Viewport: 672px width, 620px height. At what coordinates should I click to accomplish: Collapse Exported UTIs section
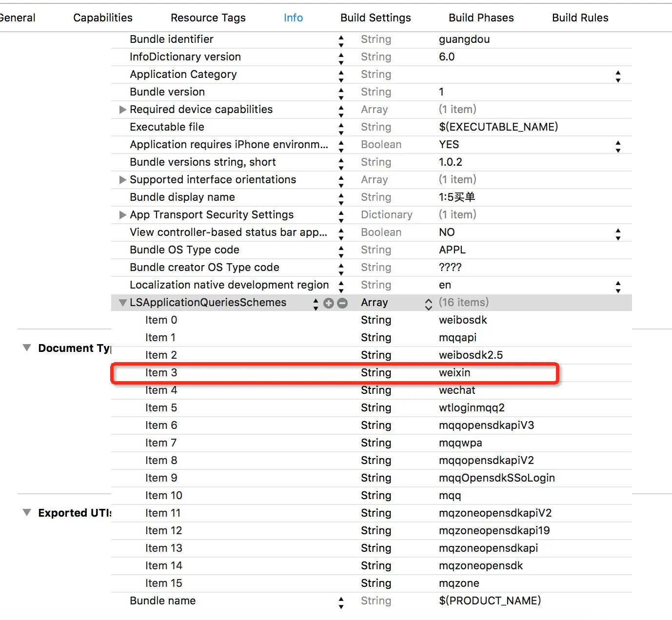(27, 512)
